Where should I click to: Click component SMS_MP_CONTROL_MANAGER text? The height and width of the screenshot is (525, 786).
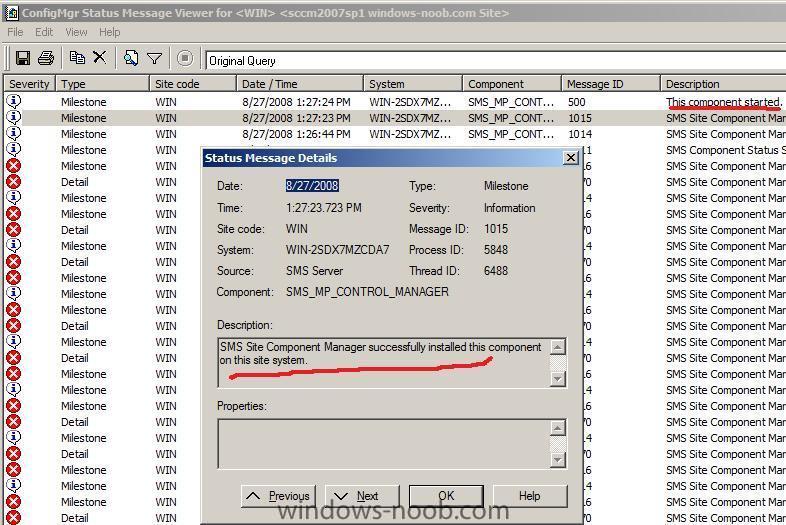tap(367, 292)
